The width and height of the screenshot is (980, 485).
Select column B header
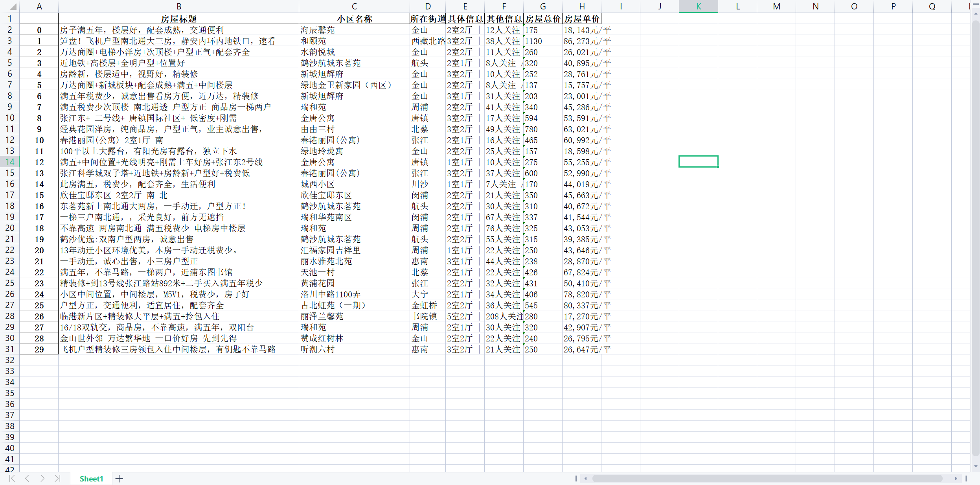178,6
